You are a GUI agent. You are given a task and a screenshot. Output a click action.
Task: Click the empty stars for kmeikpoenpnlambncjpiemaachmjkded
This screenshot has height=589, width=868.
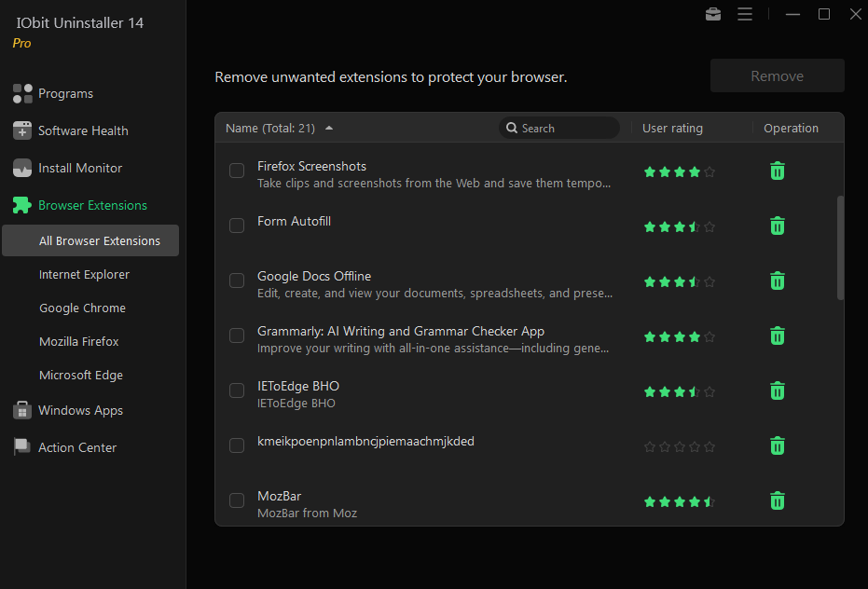pyautogui.click(x=680, y=446)
